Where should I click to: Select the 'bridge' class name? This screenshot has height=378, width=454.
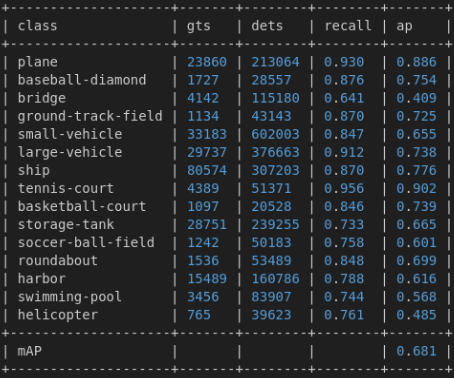pos(42,99)
